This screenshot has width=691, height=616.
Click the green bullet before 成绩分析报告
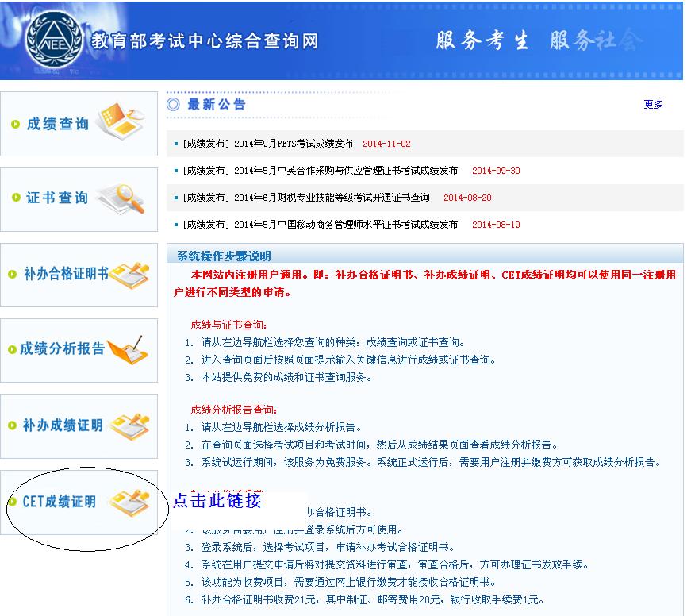pos(13,349)
